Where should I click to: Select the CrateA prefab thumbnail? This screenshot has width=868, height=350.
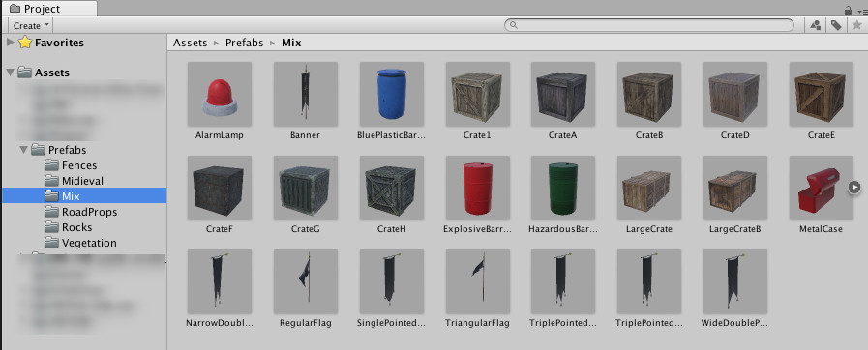coord(563,94)
